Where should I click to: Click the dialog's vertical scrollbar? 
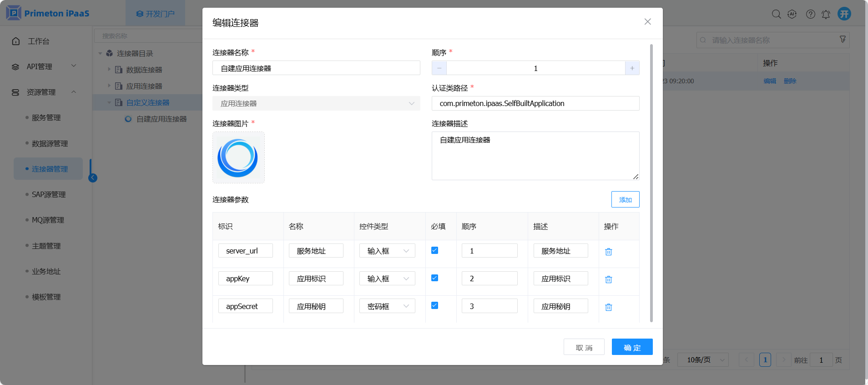tap(651, 182)
